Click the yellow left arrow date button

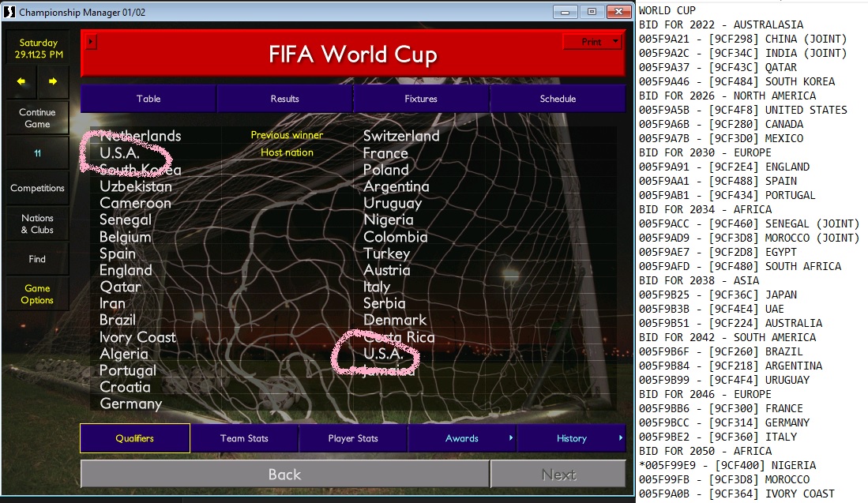point(21,81)
